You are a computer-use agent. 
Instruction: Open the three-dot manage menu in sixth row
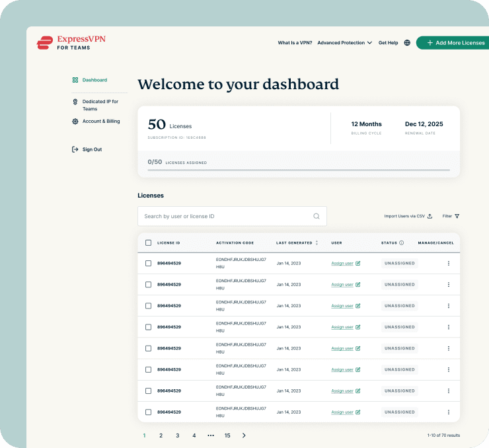[449, 370]
